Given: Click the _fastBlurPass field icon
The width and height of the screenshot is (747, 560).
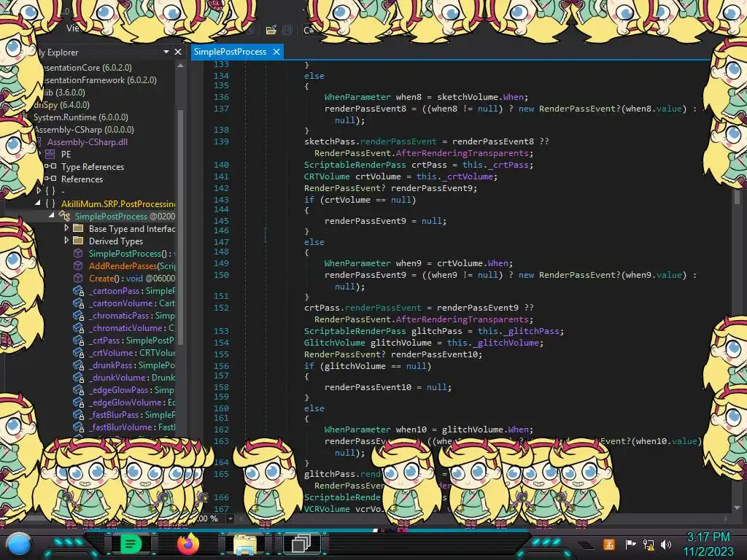Looking at the screenshot, I should point(78,414).
